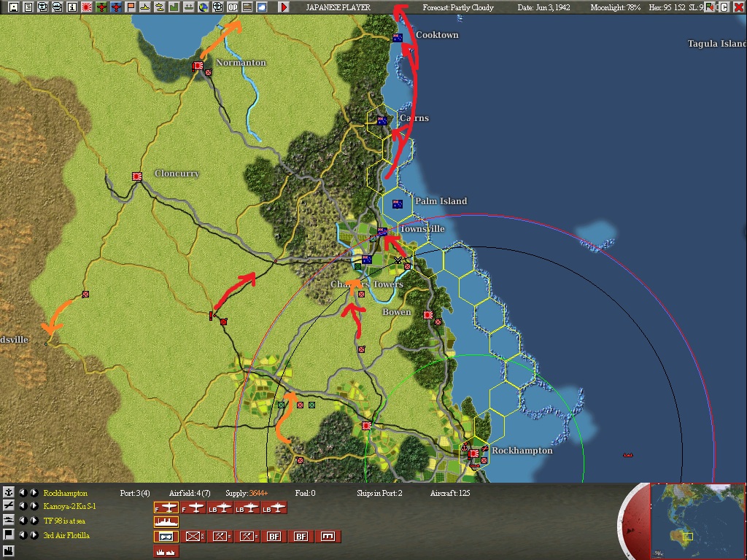Select the second fighter 'F' air unit
The image size is (747, 560).
193,507
